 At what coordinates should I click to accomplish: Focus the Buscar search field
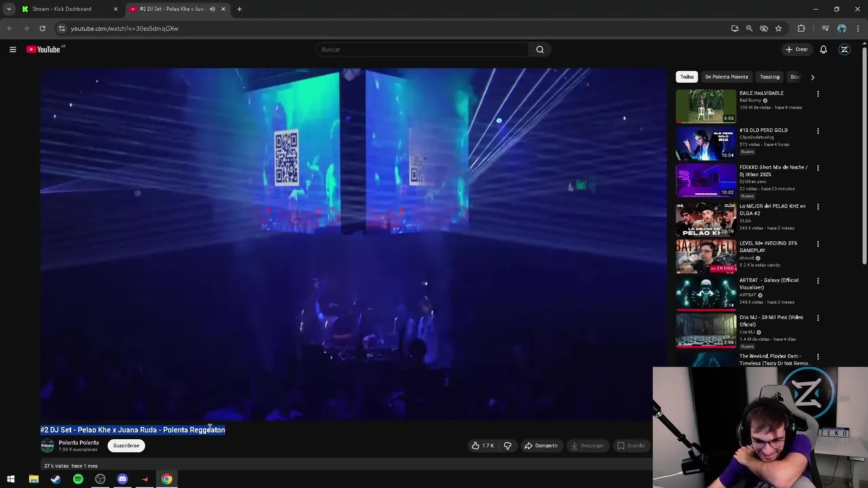(x=422, y=49)
